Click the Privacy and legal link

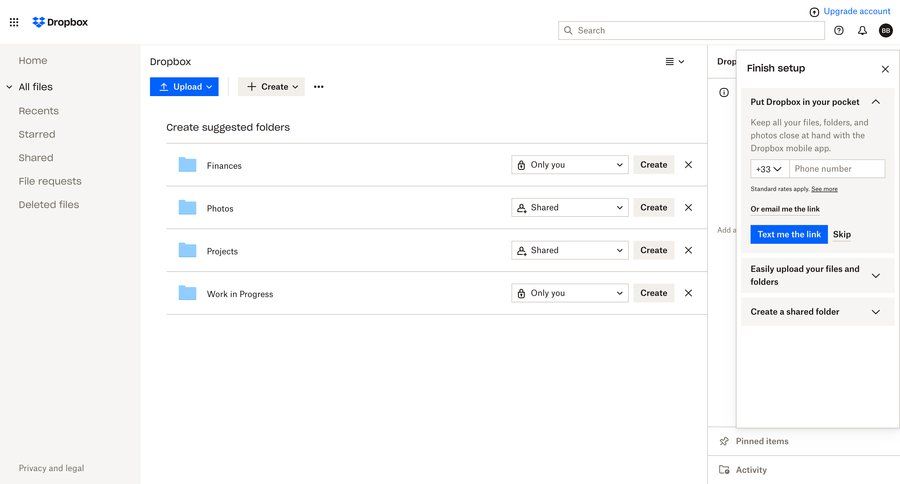click(x=51, y=468)
